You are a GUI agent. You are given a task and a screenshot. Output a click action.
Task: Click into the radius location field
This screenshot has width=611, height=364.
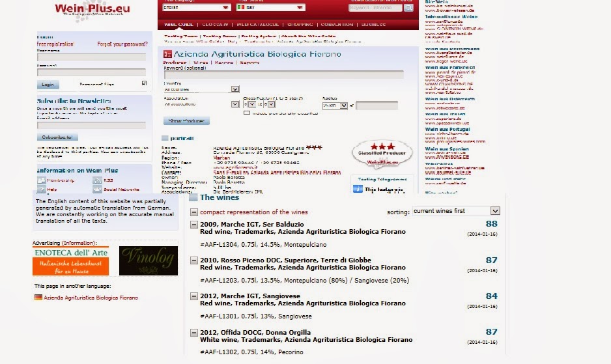click(x=377, y=105)
